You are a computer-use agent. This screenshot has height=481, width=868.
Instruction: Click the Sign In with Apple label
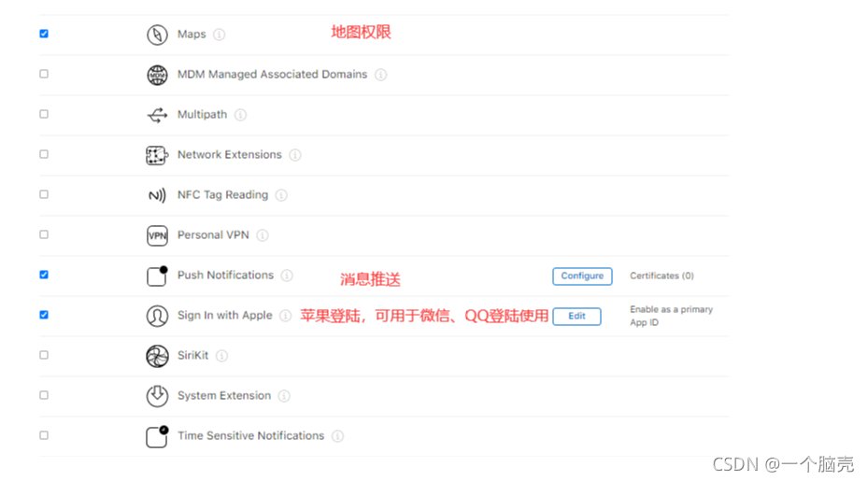(225, 315)
